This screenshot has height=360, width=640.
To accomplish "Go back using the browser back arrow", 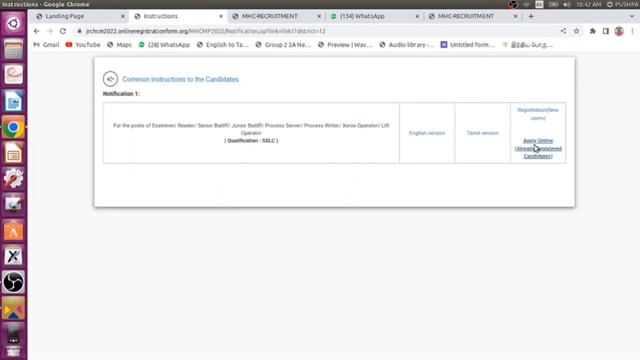I will 36,31.
